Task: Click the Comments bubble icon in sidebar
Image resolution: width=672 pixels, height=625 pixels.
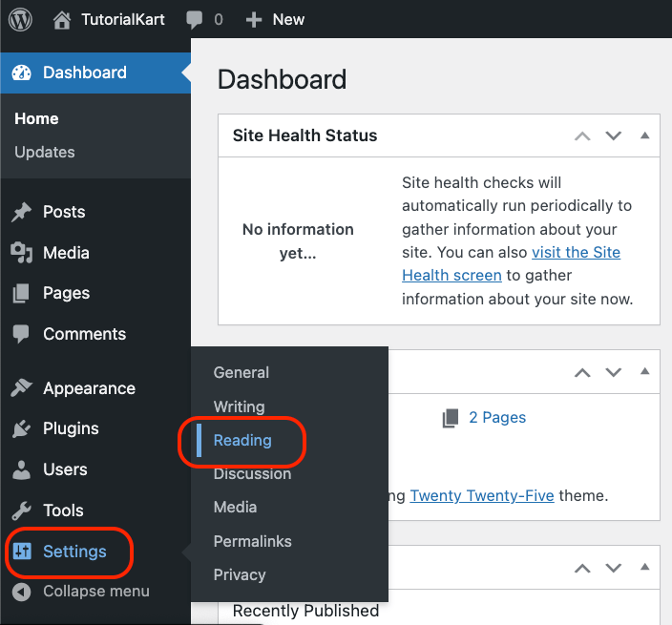Action: (21, 334)
